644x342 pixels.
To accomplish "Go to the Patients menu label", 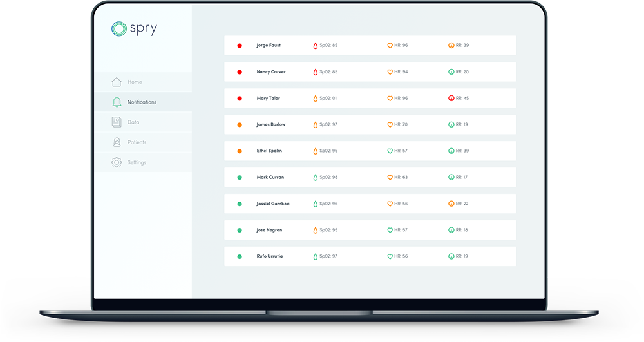I will point(137,142).
